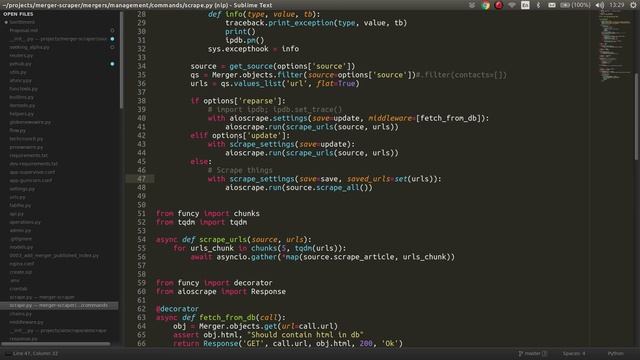Open .gitignore in the sidebar
Viewport: 640px width, 360px height.
(21, 239)
